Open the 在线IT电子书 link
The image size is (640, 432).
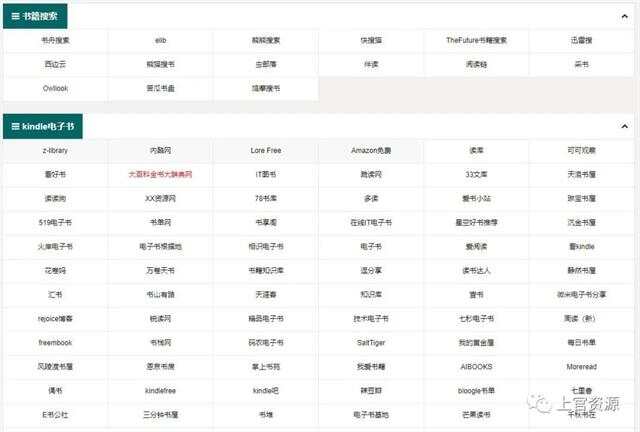tap(371, 223)
